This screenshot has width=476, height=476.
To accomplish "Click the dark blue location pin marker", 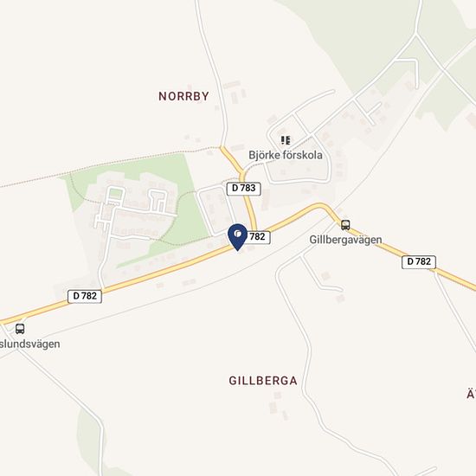I will click(x=237, y=237).
